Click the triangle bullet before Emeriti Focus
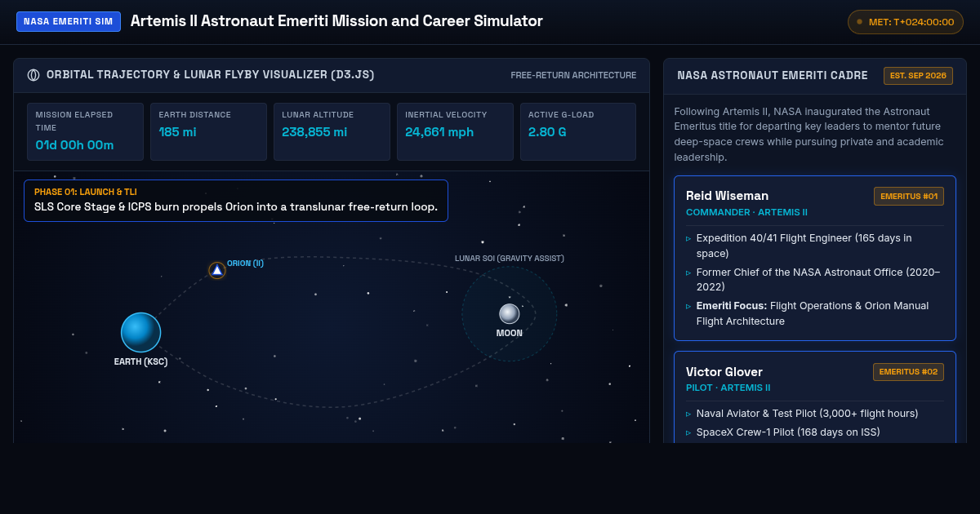Image resolution: width=980 pixels, height=514 pixels. point(688,306)
